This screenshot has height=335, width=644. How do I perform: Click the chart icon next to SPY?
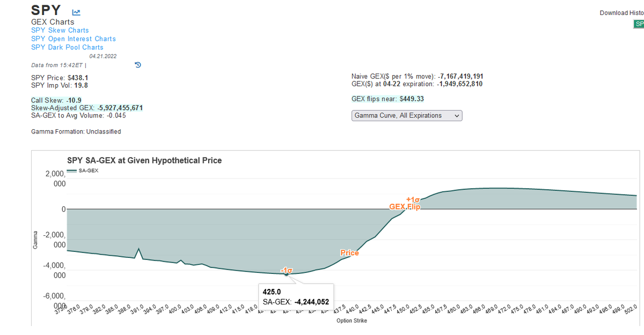click(x=76, y=12)
